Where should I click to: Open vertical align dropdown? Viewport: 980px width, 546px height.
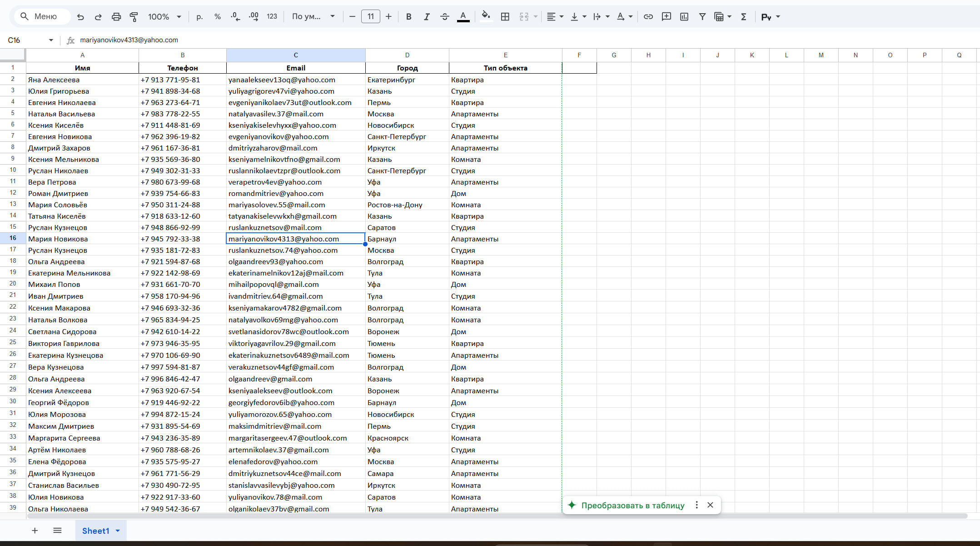tap(578, 17)
